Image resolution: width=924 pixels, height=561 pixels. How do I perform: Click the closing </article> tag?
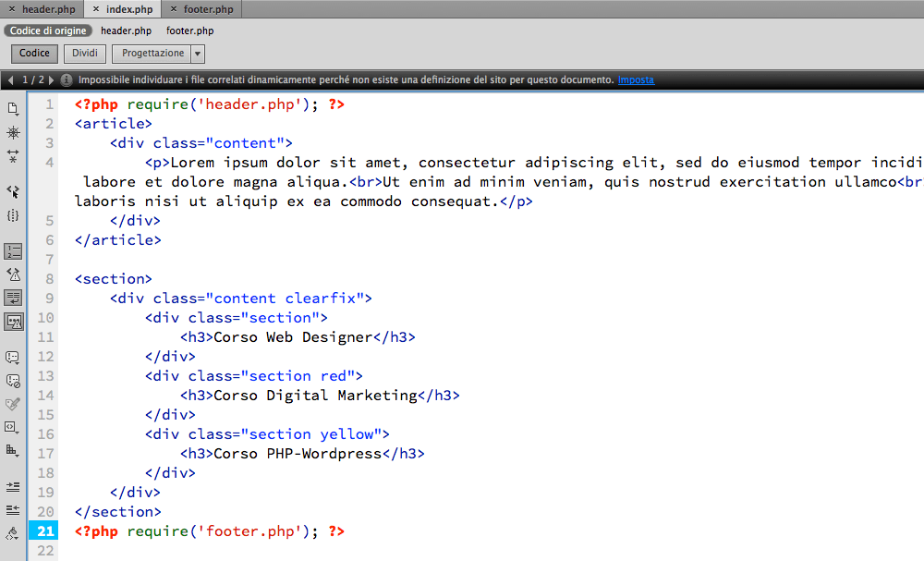tap(118, 240)
